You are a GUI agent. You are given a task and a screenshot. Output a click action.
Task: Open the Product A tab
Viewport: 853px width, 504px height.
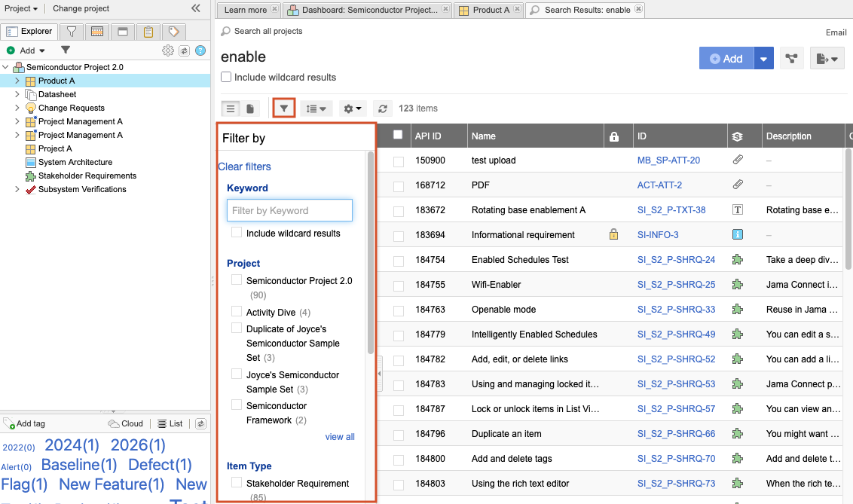tap(491, 10)
